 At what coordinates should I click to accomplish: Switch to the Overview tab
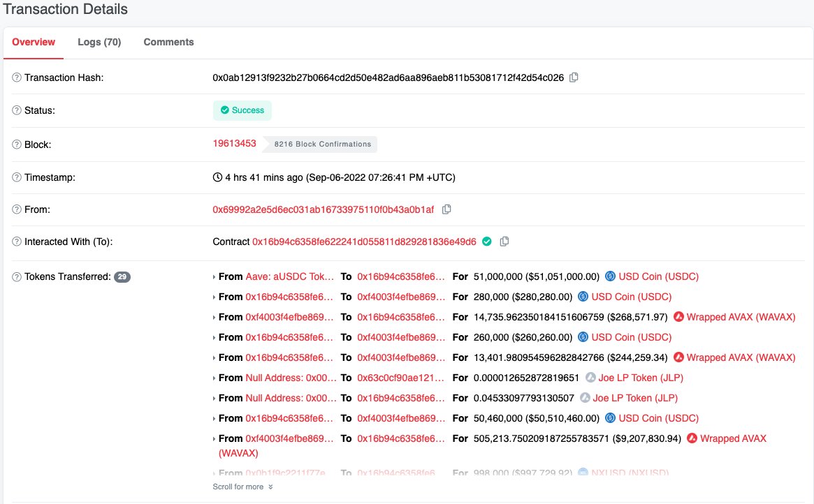point(34,42)
